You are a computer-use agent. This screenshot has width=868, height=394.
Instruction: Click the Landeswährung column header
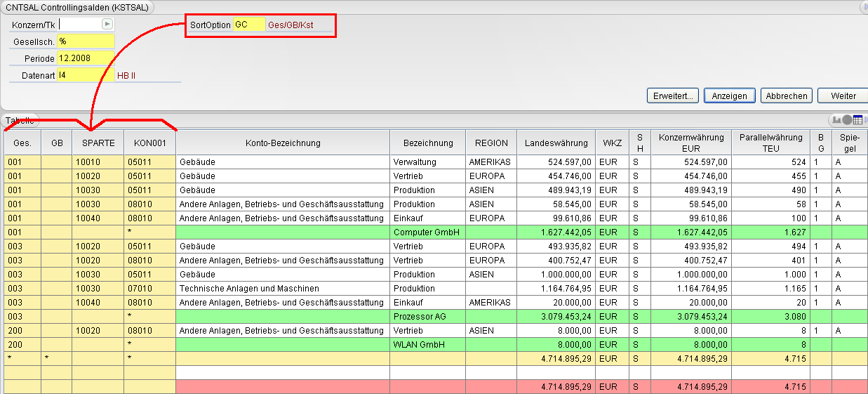point(557,143)
